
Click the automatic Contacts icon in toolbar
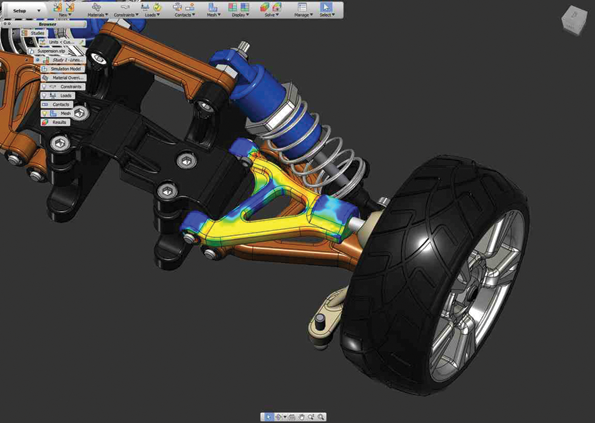[x=178, y=7]
